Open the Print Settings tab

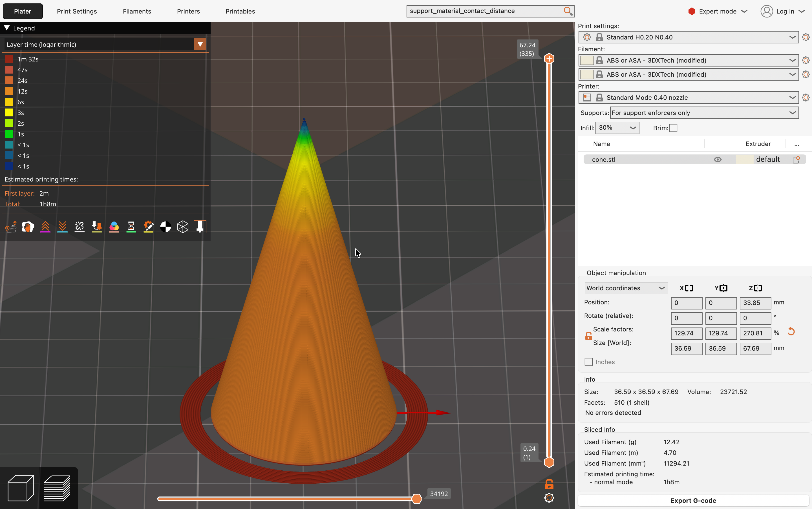tap(77, 11)
